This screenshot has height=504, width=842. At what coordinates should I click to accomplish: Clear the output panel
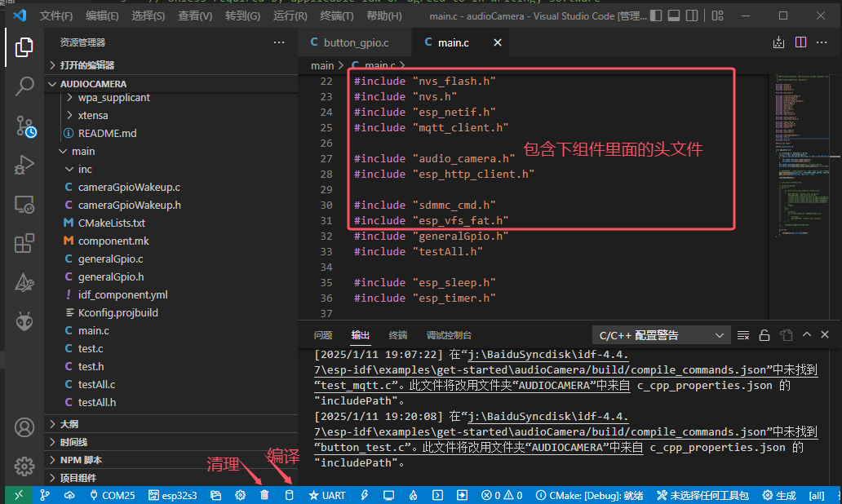coord(743,335)
